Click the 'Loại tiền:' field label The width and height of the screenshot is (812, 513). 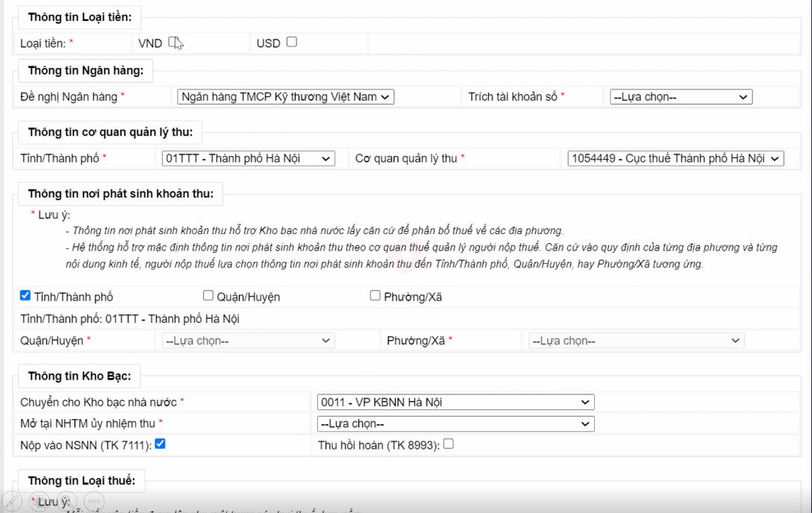(43, 43)
